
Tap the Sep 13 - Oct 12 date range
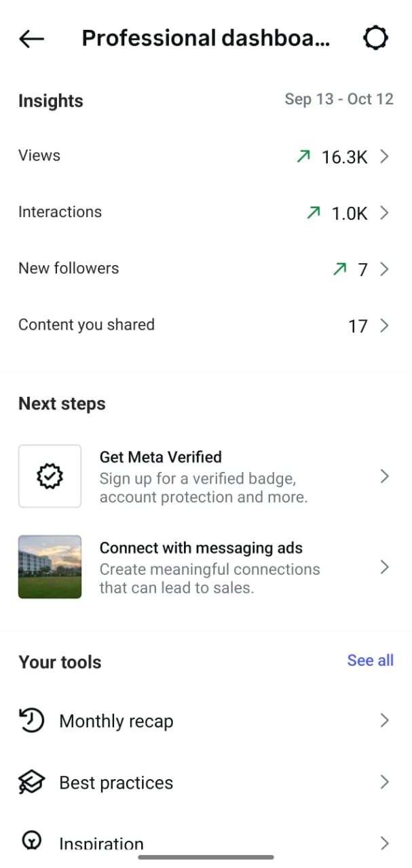[x=339, y=99]
